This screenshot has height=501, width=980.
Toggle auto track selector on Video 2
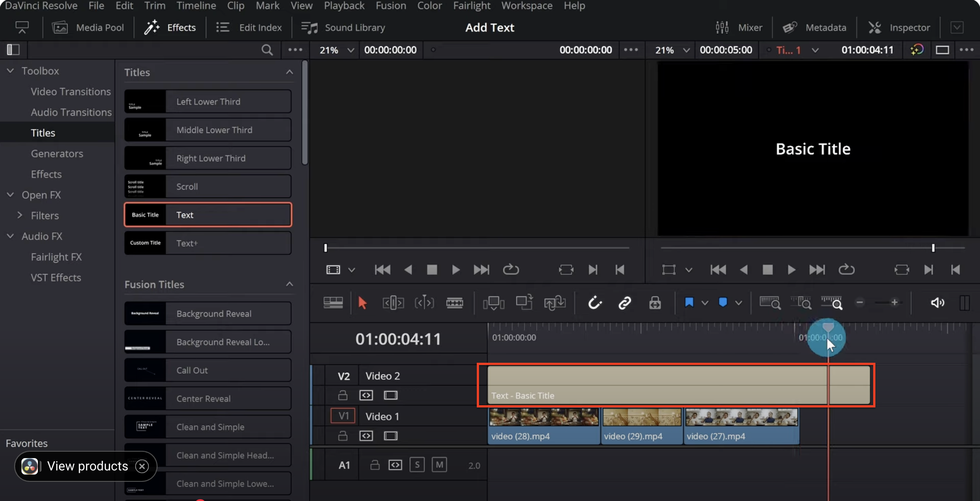[366, 395]
